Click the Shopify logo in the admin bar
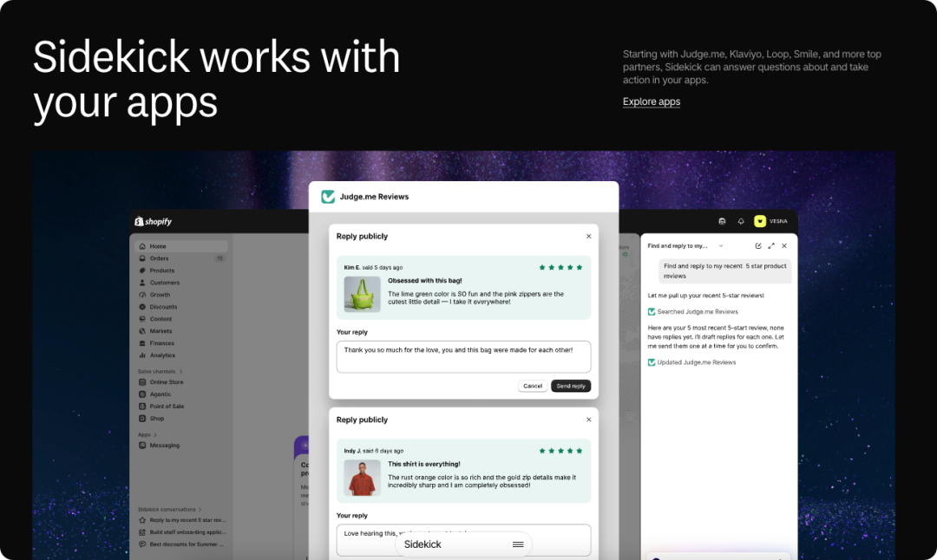The height and width of the screenshot is (560, 937). (x=154, y=222)
